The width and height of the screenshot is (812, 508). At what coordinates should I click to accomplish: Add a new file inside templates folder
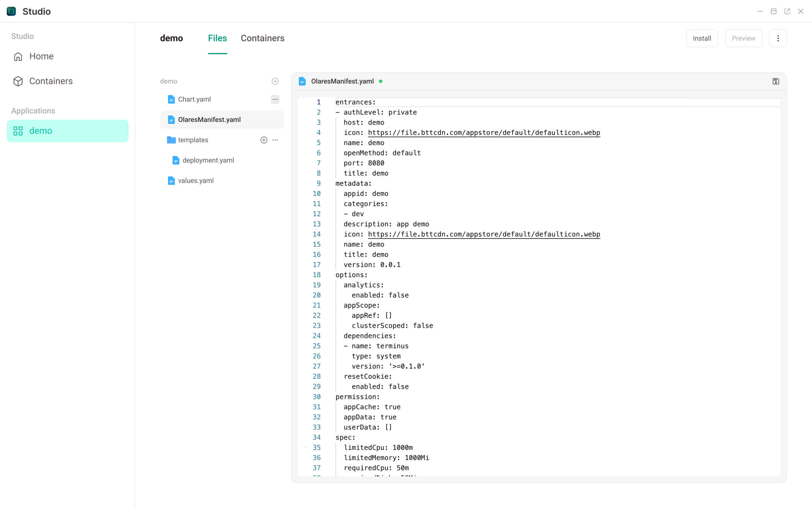pyautogui.click(x=264, y=140)
